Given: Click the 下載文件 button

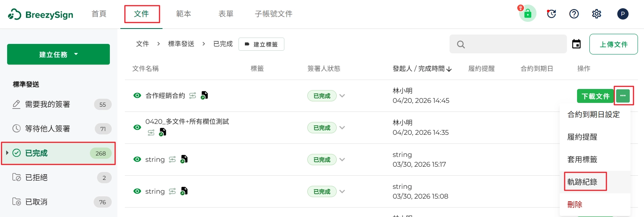Looking at the screenshot, I should pyautogui.click(x=595, y=96).
